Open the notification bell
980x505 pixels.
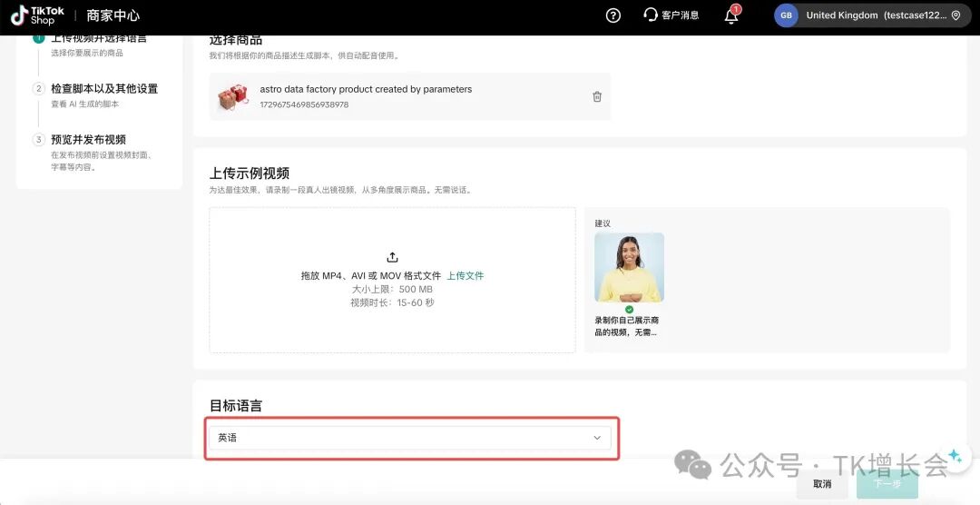pos(731,15)
